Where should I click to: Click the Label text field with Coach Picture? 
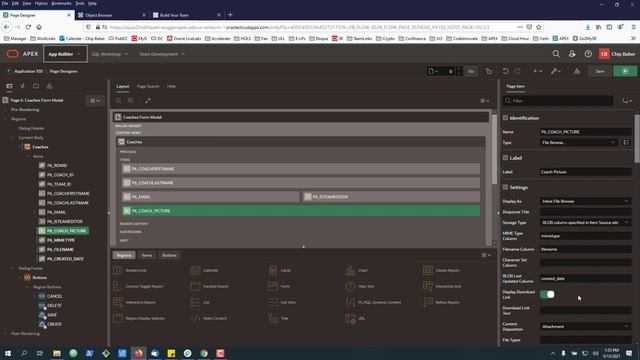tap(585, 172)
